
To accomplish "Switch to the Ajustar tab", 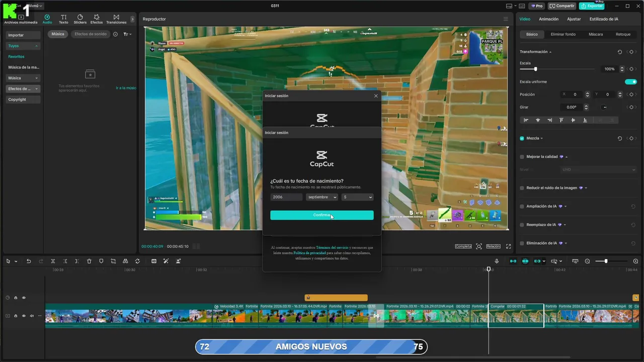I will point(574,19).
